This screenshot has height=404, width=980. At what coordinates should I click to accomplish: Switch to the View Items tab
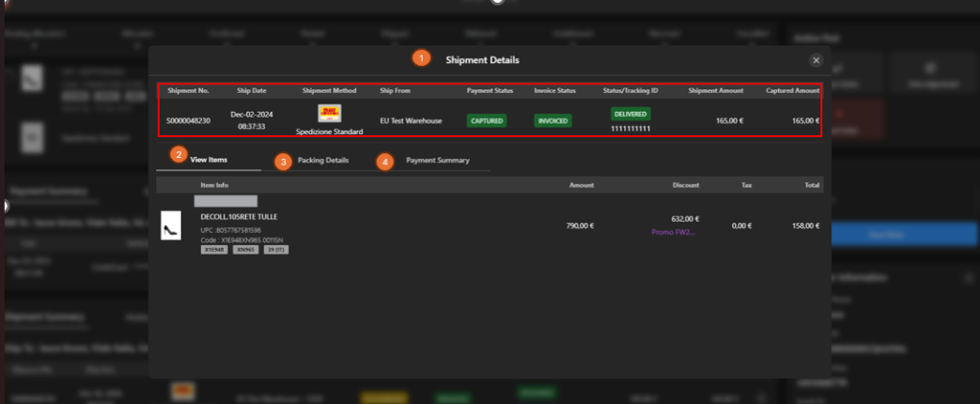click(x=209, y=160)
